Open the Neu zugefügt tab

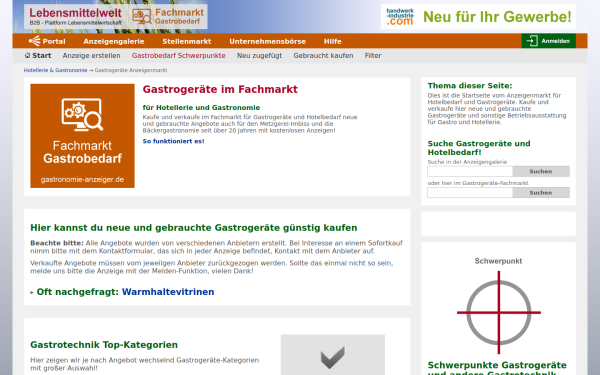(259, 55)
